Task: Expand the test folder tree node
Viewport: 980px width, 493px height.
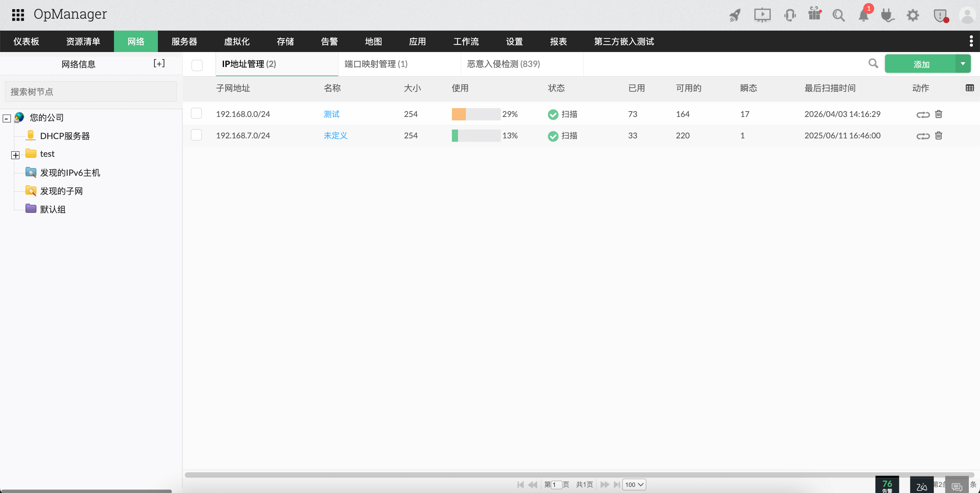Action: (x=15, y=155)
